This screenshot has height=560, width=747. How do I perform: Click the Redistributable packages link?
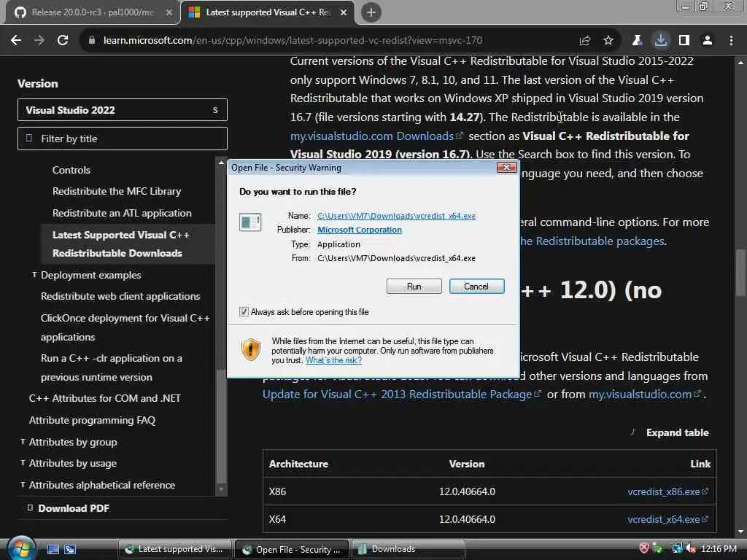(x=592, y=241)
